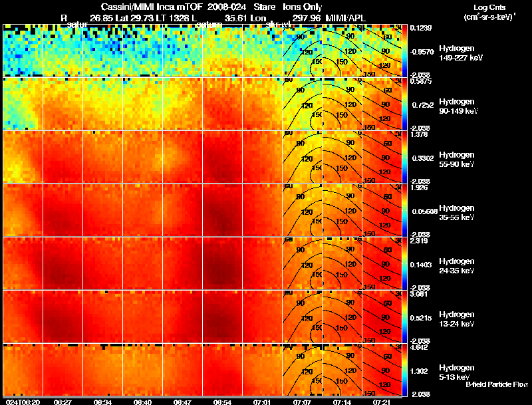This screenshot has height=405, width=532.
Task: Click color bar beside 55-90 keV row
Action: point(404,158)
